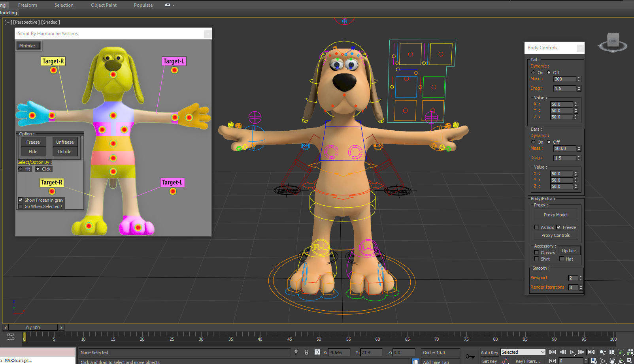Enable the Glasses accessory checkbox
This screenshot has height=364, width=634.
[x=536, y=253]
